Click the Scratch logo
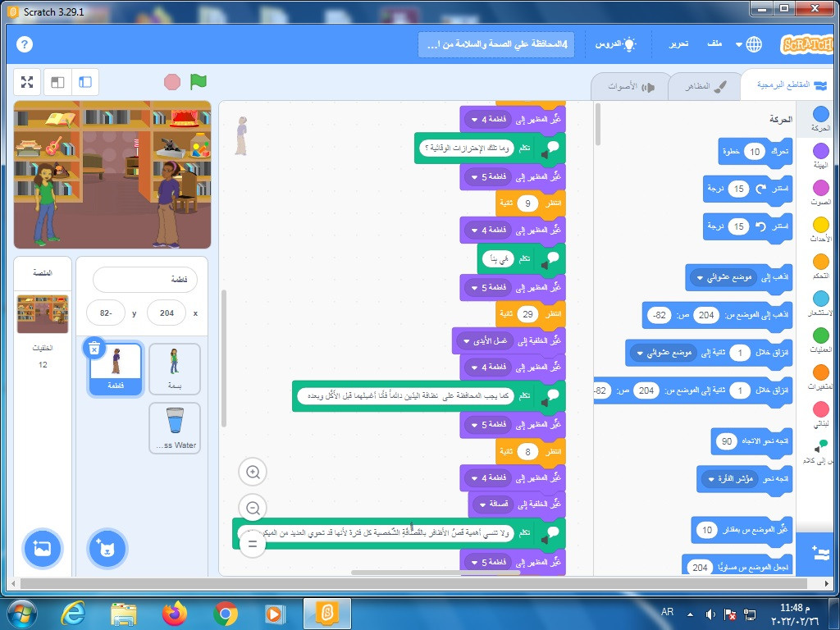The image size is (840, 630). pos(809,44)
